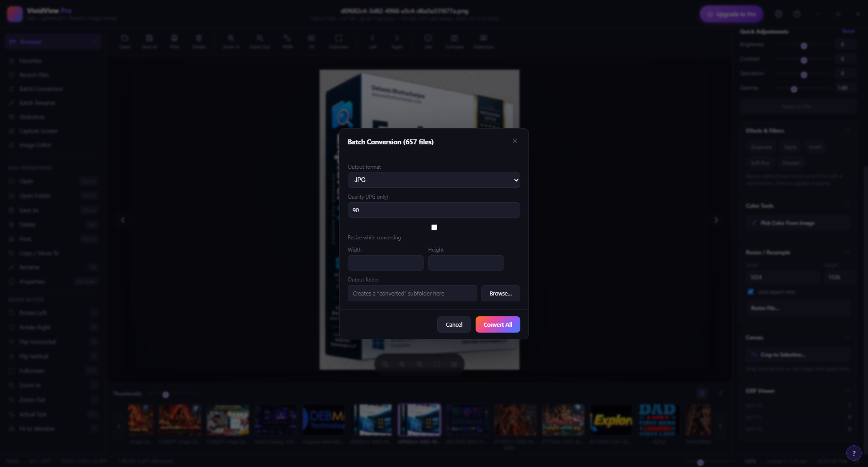Screen dimensions: 868x467
Task: Select the DAD thumbnail in the filmstrip
Action: click(658, 420)
